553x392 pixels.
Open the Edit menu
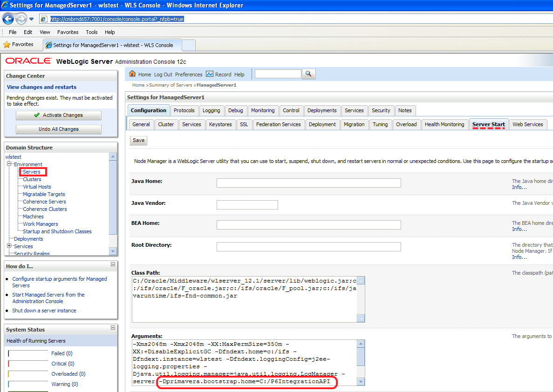pos(28,32)
